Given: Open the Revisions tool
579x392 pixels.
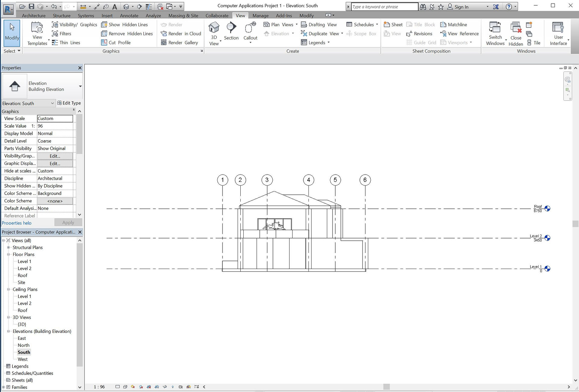Looking at the screenshot, I should coord(419,34).
